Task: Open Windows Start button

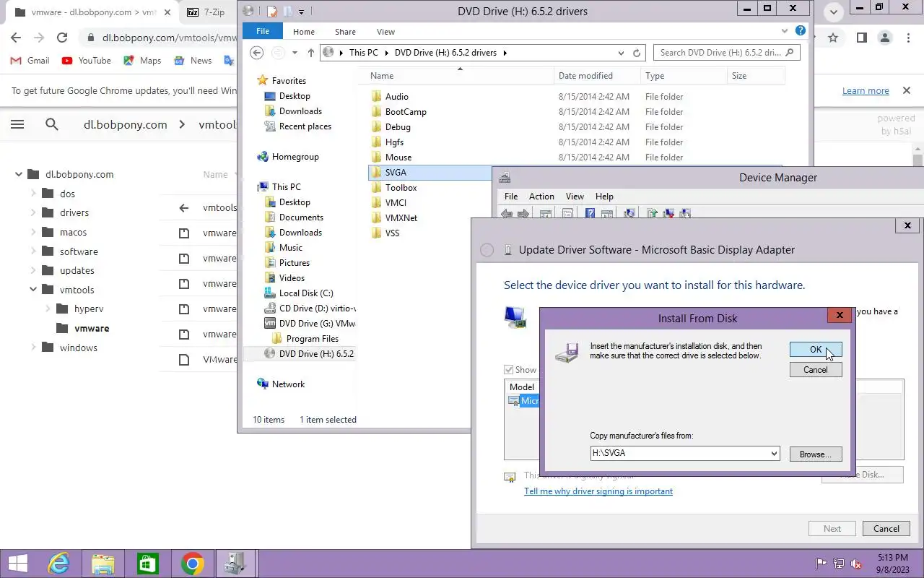Action: (x=18, y=564)
